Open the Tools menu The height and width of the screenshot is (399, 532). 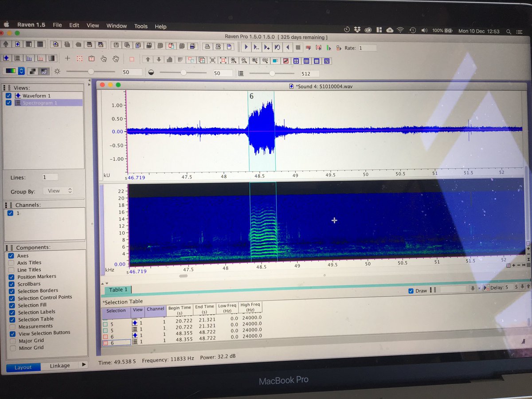(x=141, y=26)
